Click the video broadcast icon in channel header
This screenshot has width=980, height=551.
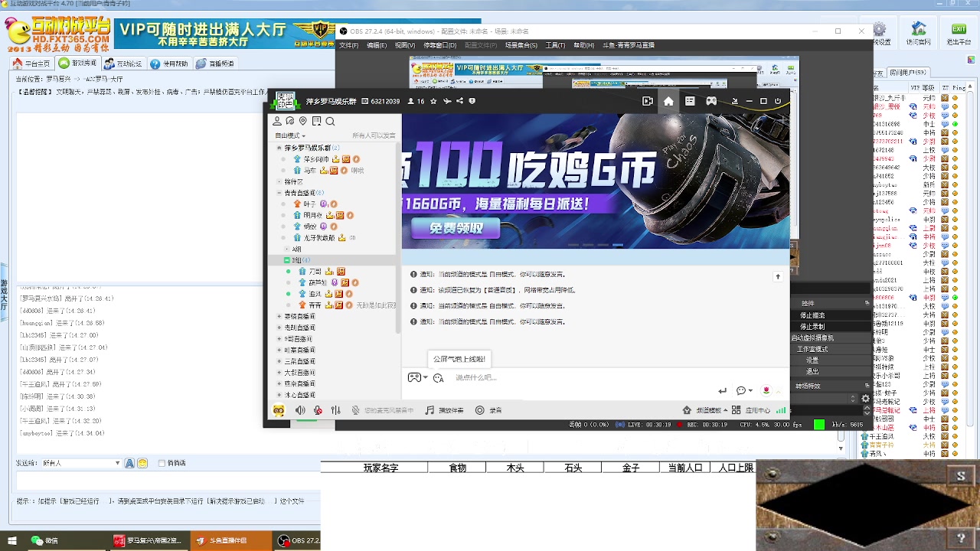point(648,101)
